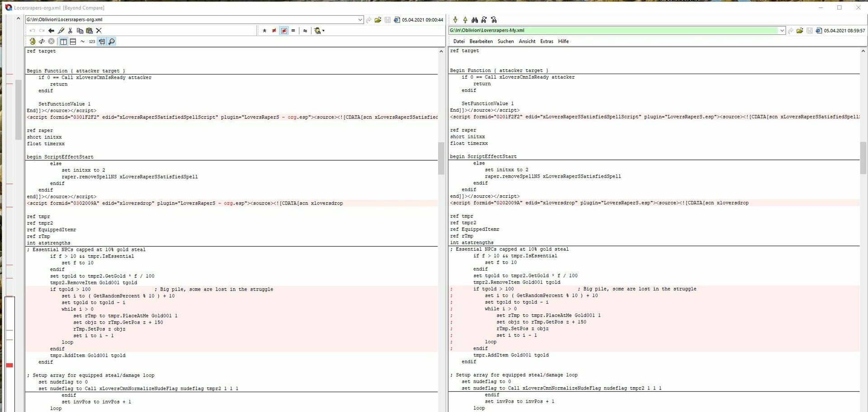Maximize the Beyond Compare window
868x412 pixels.
[x=840, y=7]
